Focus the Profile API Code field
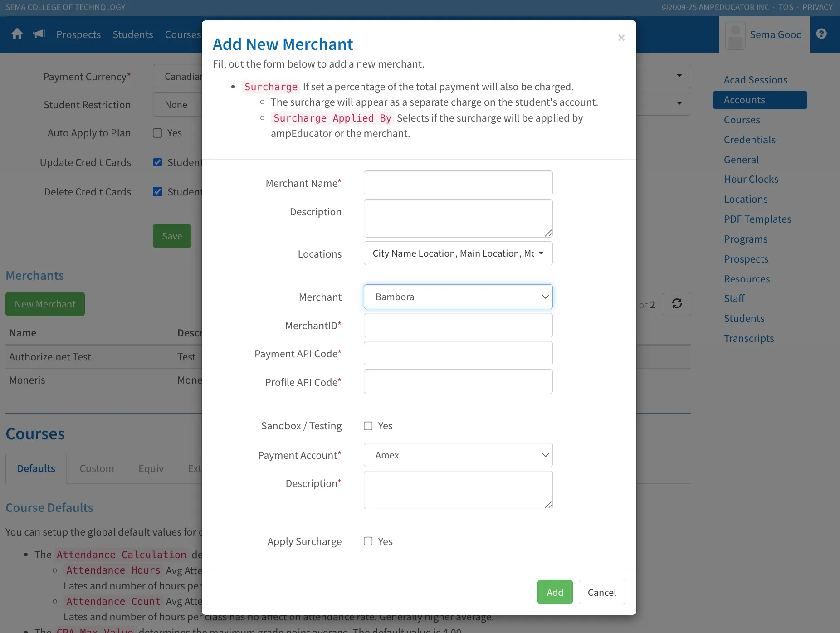This screenshot has width=840, height=633. 458,382
